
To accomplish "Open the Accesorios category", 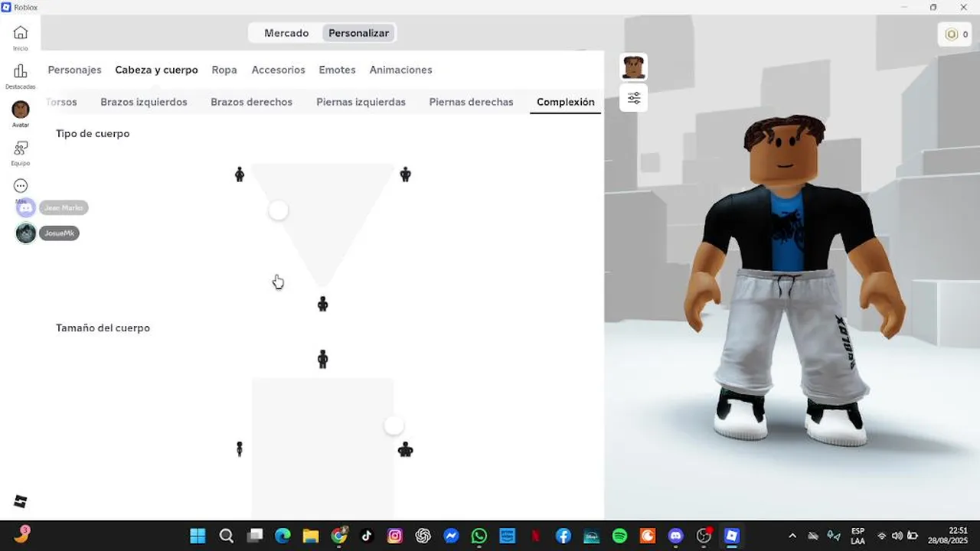I will (x=279, y=70).
